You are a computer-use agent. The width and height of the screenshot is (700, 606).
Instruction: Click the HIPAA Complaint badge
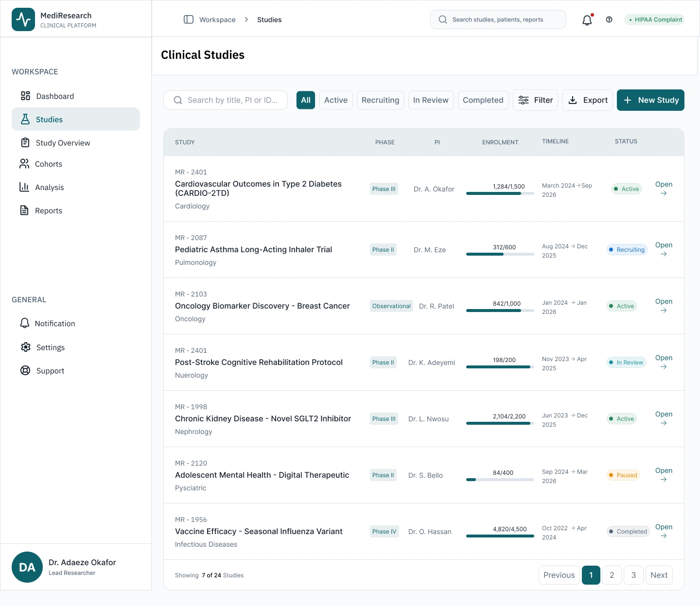coord(654,19)
